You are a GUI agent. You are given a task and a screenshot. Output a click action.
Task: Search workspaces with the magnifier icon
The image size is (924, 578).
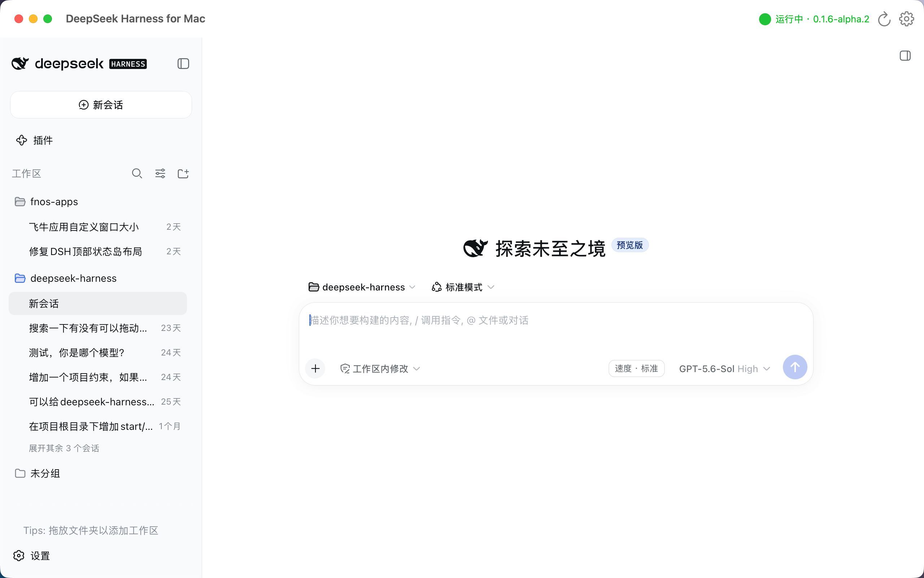pos(137,173)
